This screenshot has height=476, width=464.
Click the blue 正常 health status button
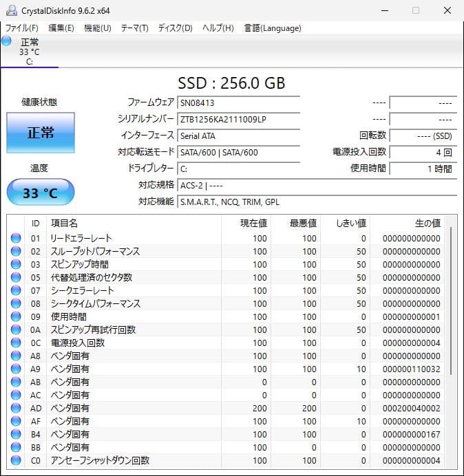(41, 133)
